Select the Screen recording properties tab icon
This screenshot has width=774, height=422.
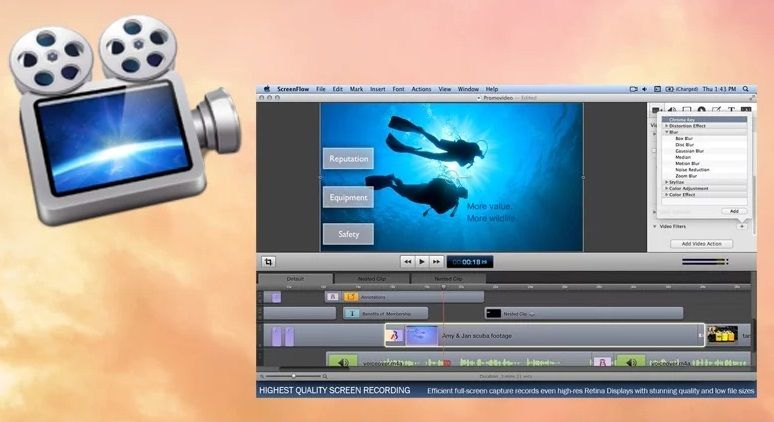click(x=687, y=110)
